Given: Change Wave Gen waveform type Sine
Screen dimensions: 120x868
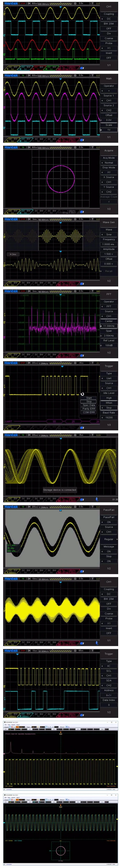Looking at the screenshot, I should point(109,235).
